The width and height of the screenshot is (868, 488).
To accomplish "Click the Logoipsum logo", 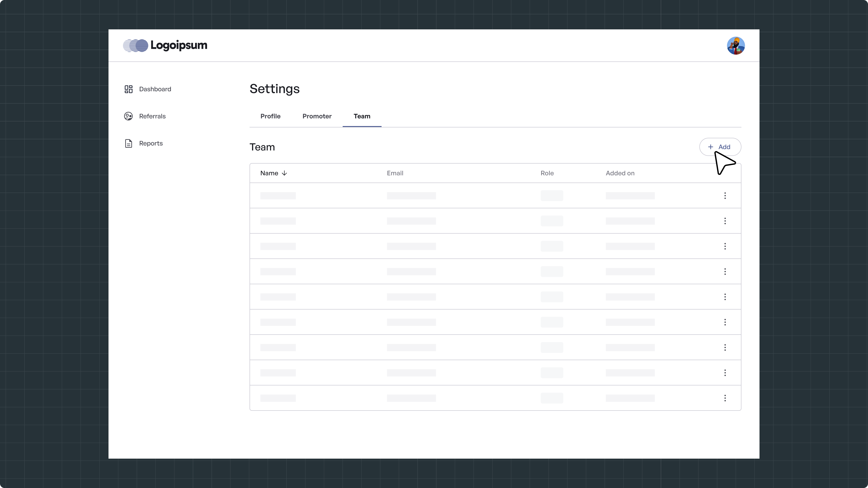I will point(165,45).
